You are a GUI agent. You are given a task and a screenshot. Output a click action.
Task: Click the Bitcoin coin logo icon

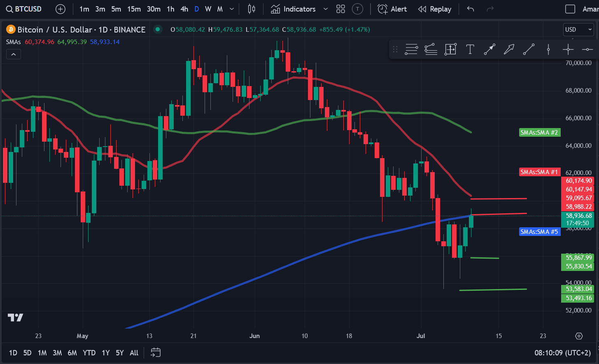click(11, 29)
